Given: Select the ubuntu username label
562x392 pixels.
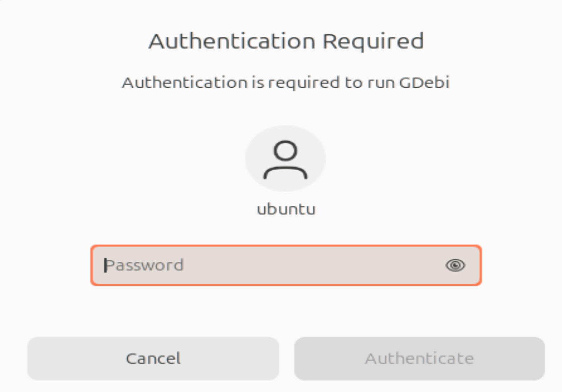Looking at the screenshot, I should point(286,209).
